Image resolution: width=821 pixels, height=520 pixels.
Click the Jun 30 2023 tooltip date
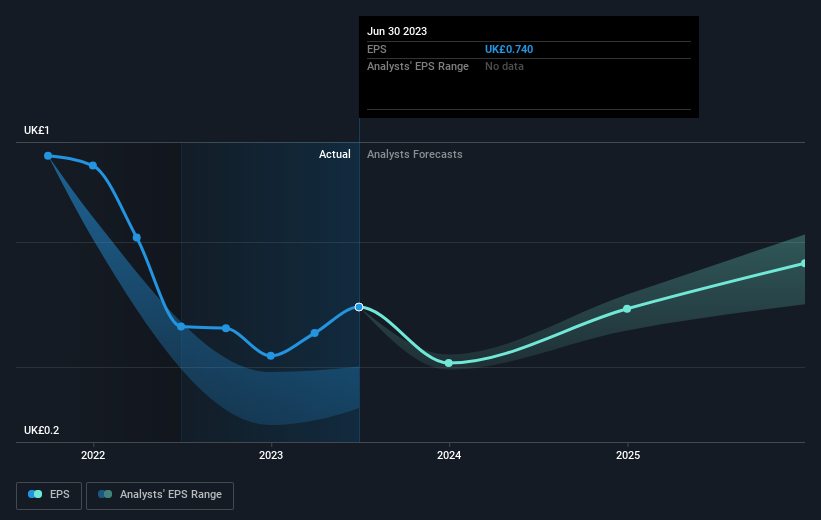coord(397,31)
